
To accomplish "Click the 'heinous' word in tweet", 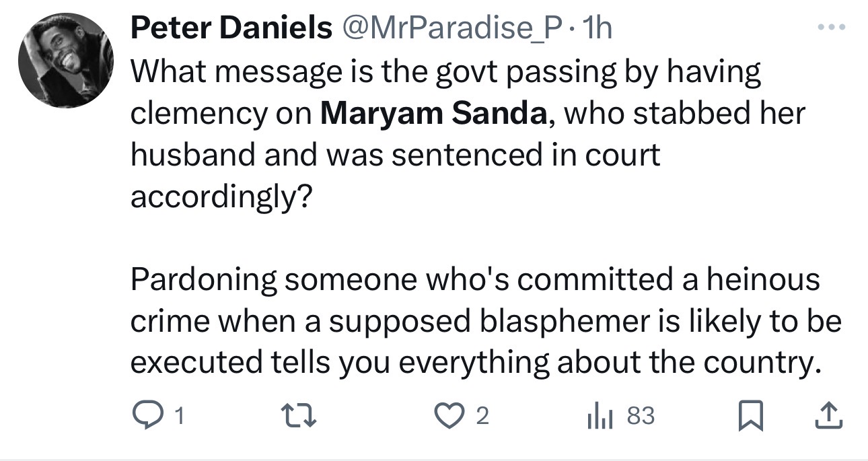I will tap(762, 279).
